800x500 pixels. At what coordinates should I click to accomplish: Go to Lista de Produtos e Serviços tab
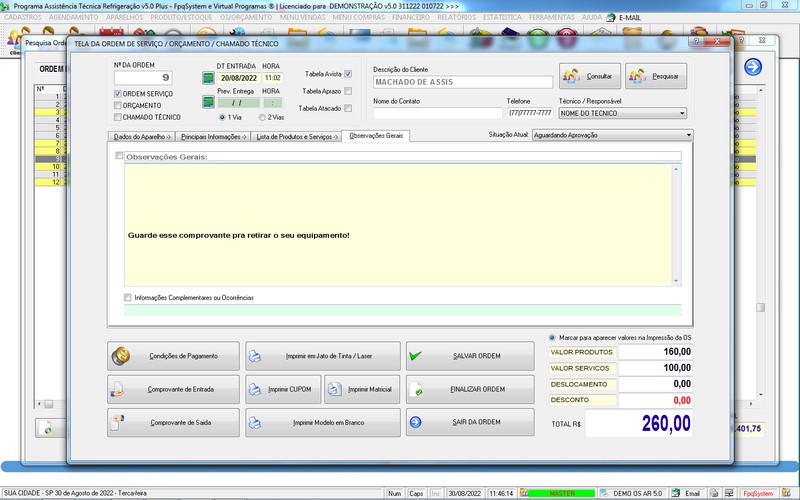pyautogui.click(x=296, y=137)
